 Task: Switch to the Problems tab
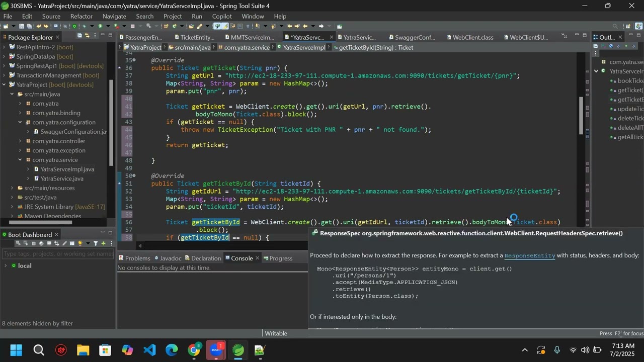click(134, 258)
